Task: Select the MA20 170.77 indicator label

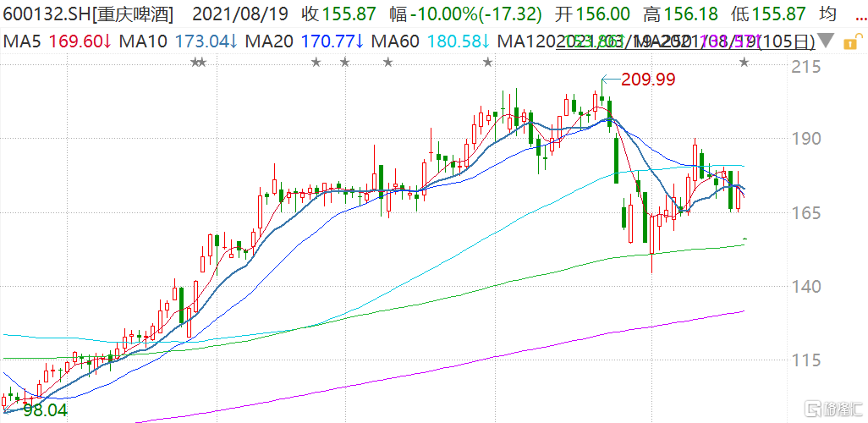Action: coord(305,41)
